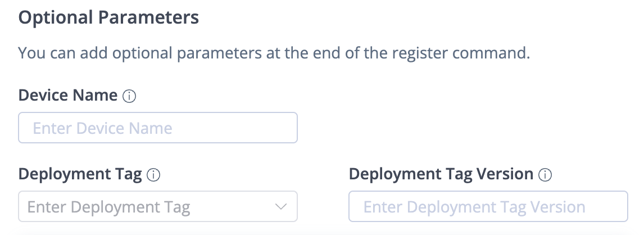
Task: Click the "Enter Deployment Tag Version" placeholder
Action: tap(474, 207)
